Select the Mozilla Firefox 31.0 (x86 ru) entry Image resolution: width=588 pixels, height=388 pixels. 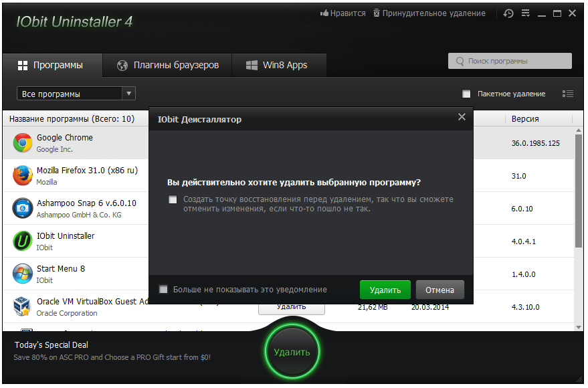coord(87,170)
